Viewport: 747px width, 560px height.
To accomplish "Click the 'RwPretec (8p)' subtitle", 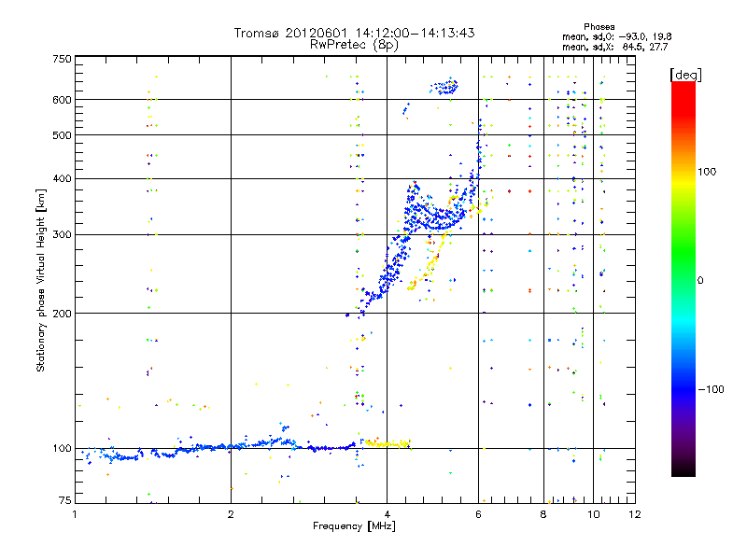I will [354, 45].
